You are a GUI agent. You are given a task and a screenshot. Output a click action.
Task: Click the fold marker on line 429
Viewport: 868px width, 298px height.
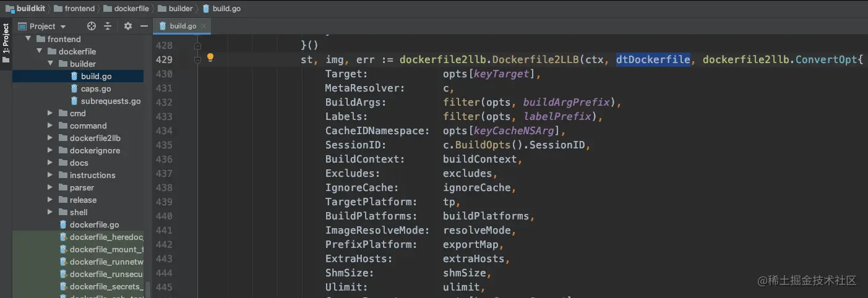(198, 60)
